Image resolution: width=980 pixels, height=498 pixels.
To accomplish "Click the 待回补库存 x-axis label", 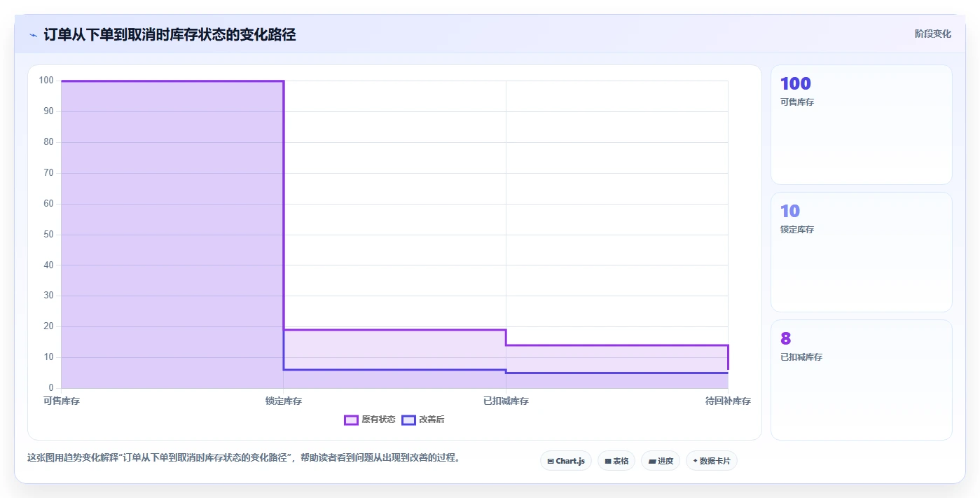I will point(728,401).
